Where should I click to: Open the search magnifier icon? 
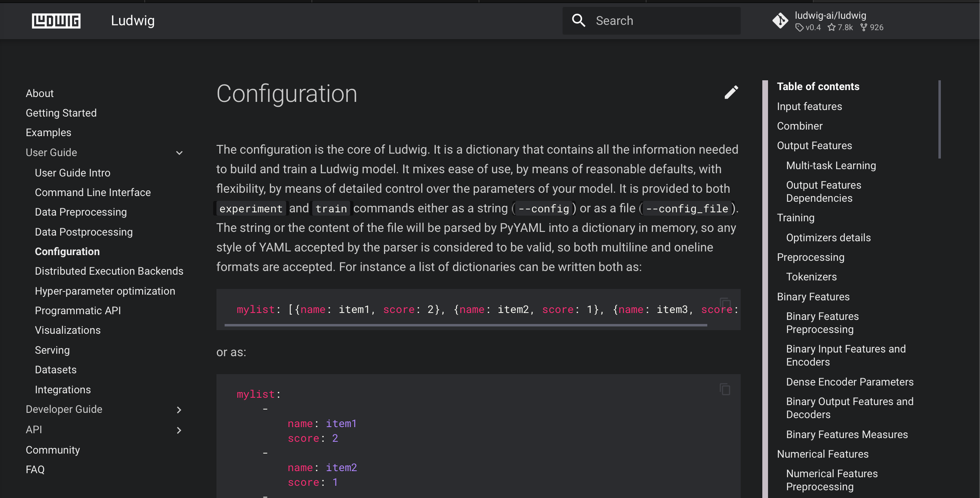click(579, 20)
